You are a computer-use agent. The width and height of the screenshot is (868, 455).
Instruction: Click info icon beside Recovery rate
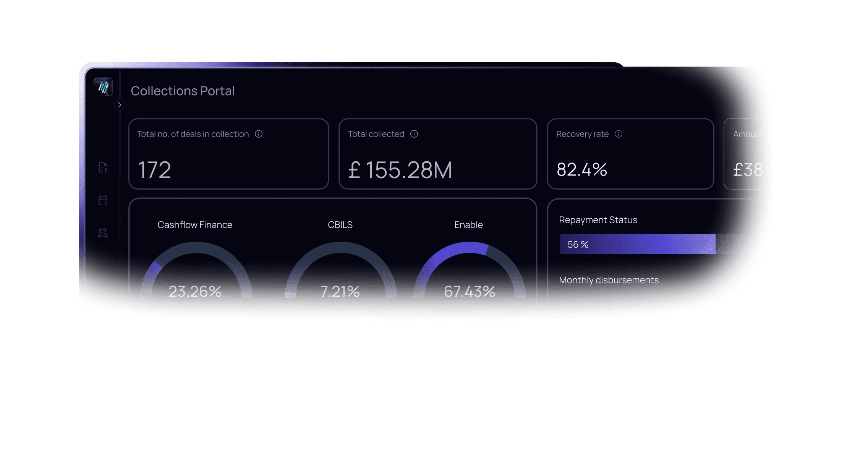pyautogui.click(x=619, y=134)
